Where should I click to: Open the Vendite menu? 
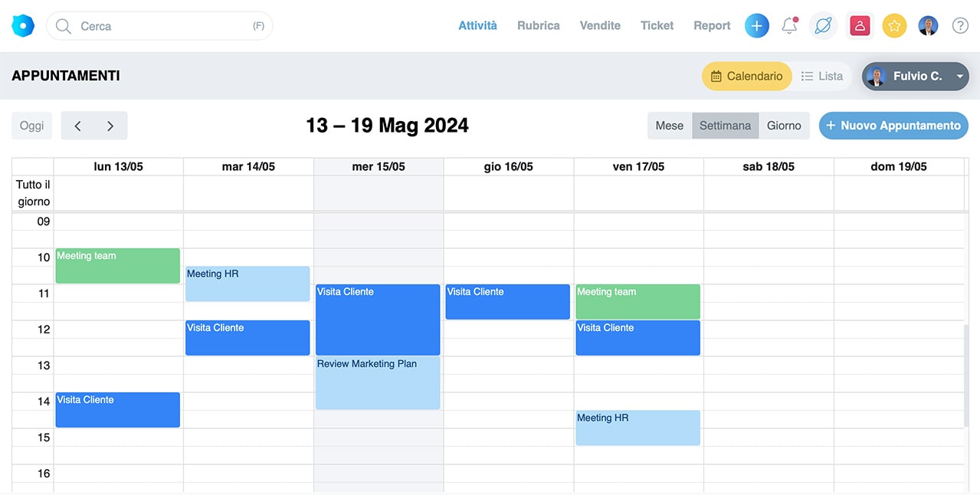(600, 25)
